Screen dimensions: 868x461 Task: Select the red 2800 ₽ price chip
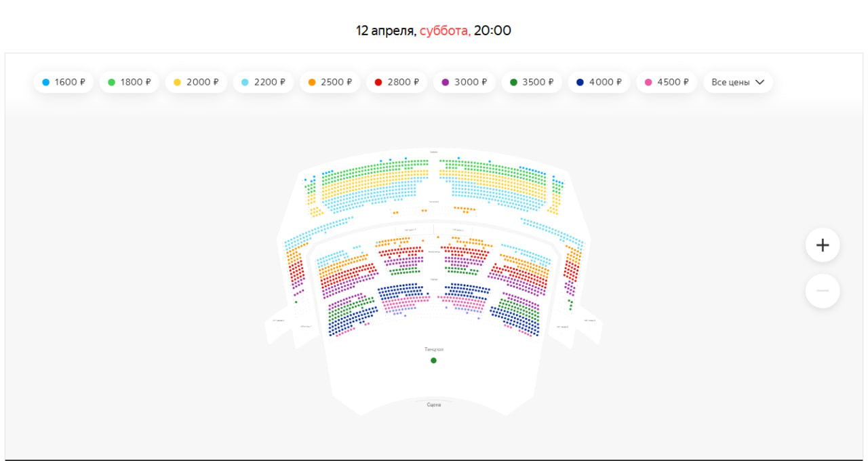[397, 82]
